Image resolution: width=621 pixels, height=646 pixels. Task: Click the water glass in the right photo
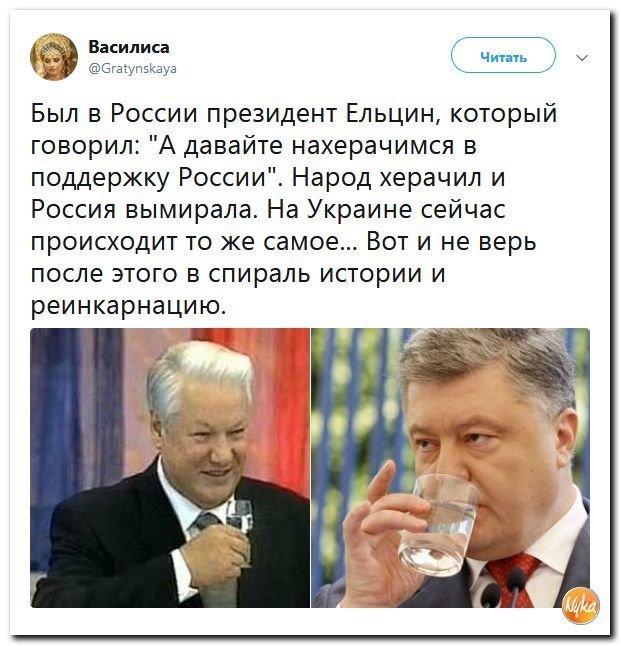tap(438, 524)
